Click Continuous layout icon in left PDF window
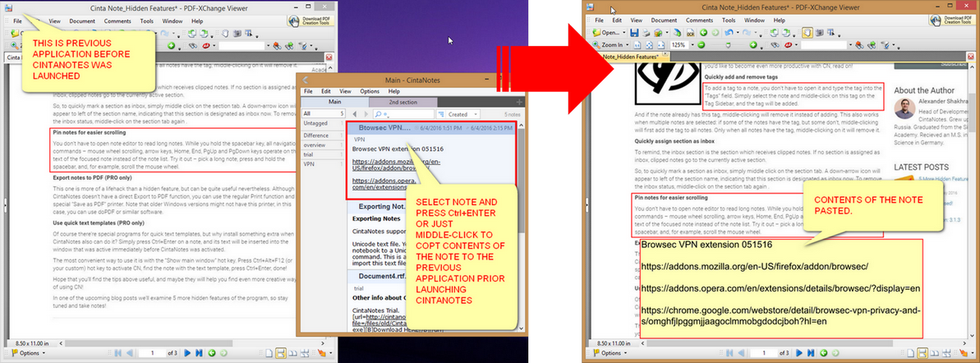The height and width of the screenshot is (363, 980). point(281,353)
